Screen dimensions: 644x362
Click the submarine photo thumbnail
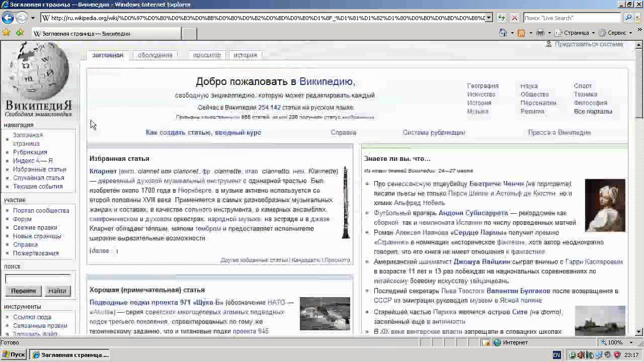click(325, 314)
